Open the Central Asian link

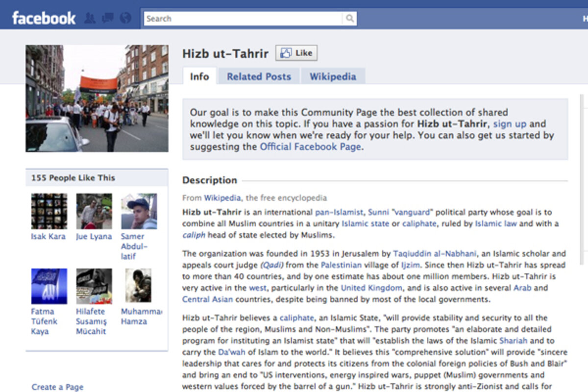coord(208,299)
